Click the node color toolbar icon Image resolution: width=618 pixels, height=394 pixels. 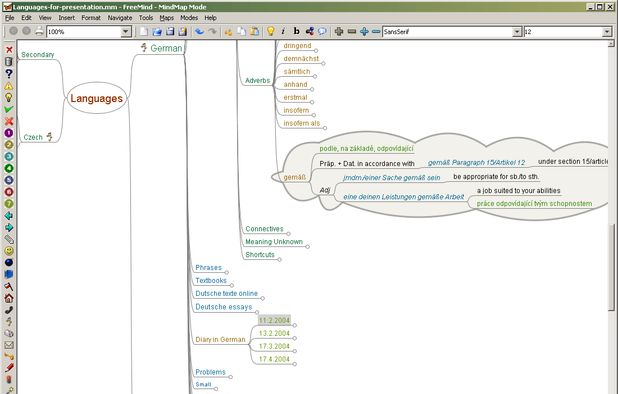coord(309,31)
